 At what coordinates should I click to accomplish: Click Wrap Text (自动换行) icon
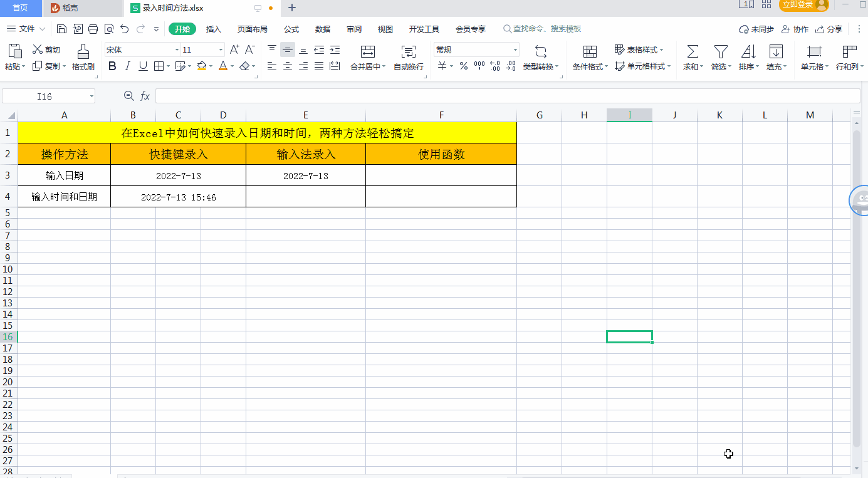tap(409, 51)
